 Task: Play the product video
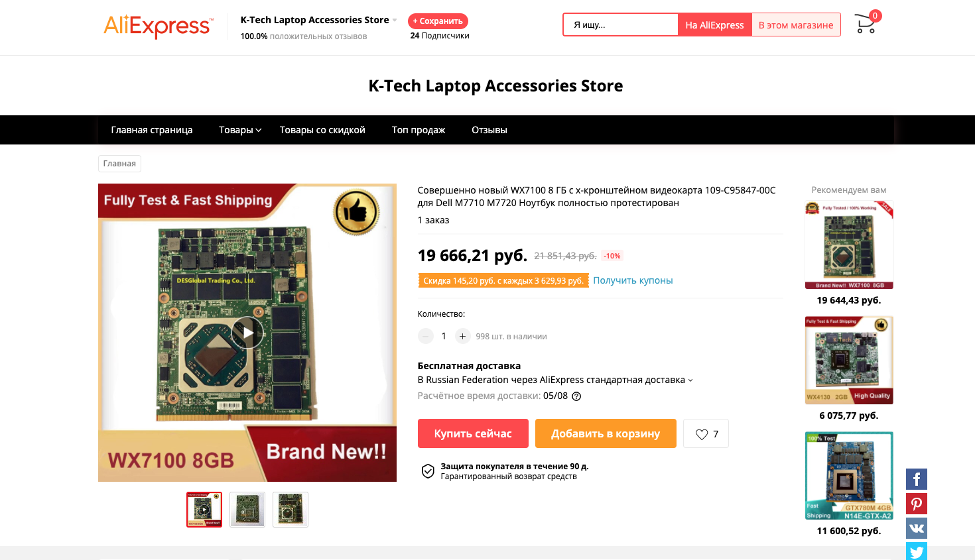pos(247,333)
